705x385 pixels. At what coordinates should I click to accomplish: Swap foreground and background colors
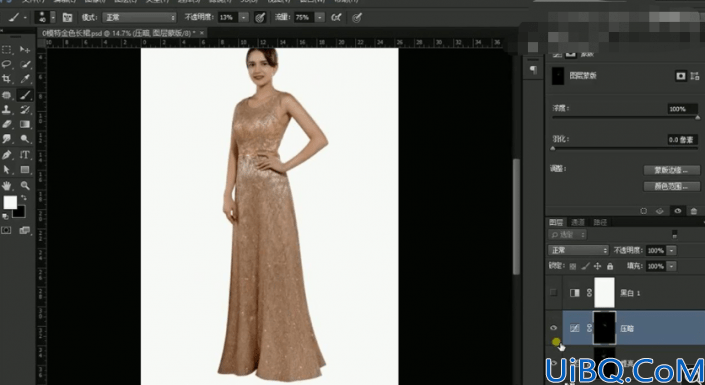point(23,197)
